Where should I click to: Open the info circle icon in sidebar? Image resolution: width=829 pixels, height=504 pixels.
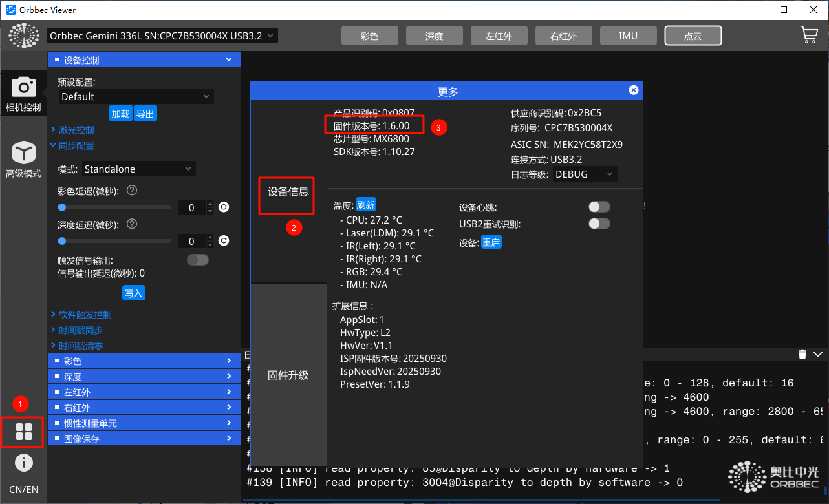click(x=23, y=463)
